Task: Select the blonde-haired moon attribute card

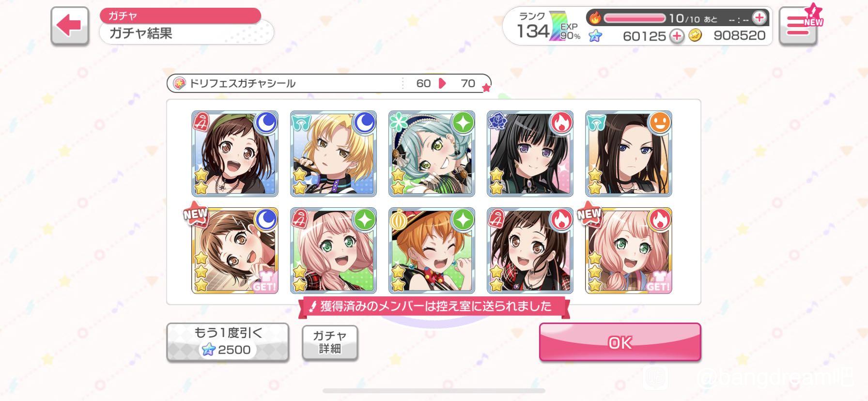Action: tap(333, 154)
